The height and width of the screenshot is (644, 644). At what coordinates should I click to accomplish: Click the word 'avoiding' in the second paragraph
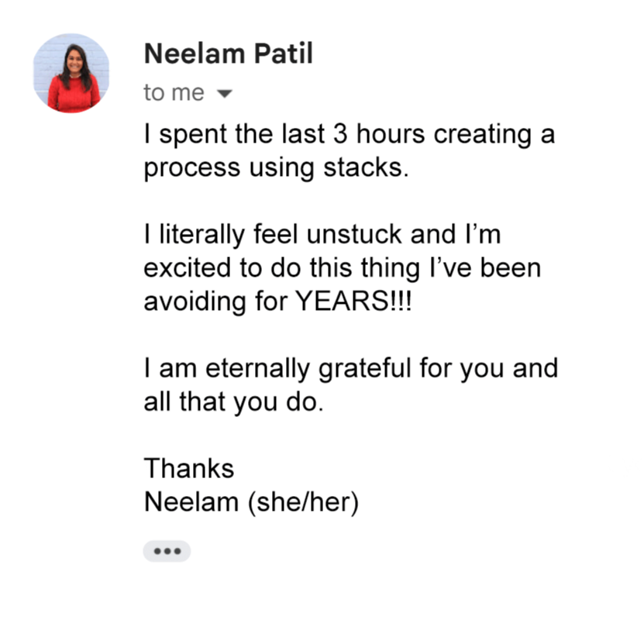pos(195,301)
